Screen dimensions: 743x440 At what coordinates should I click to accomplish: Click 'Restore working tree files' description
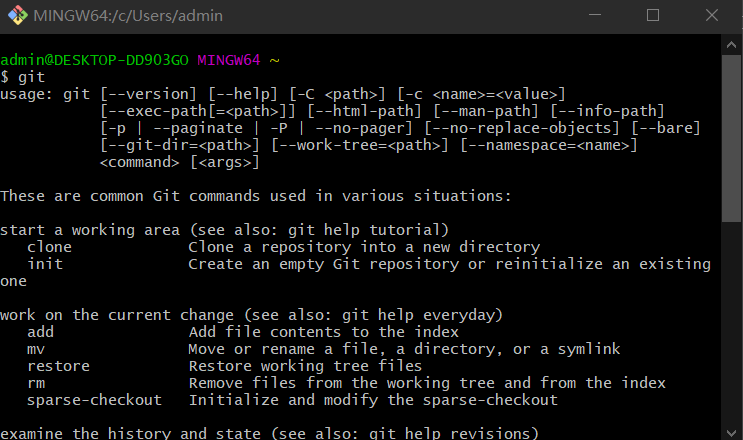[305, 366]
